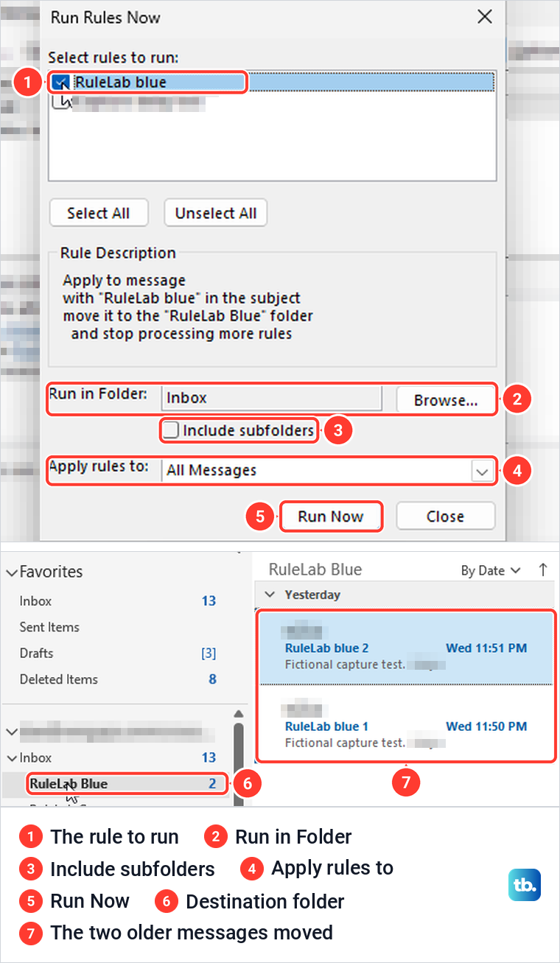Enable the Include subfolders checkbox

(x=171, y=430)
